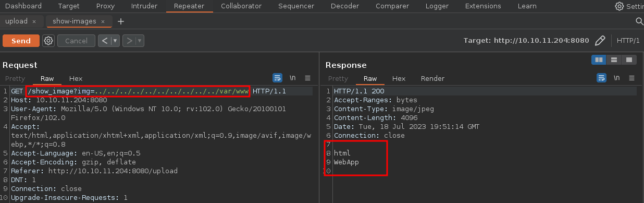
Task: Open the Dashboard tab
Action: click(23, 6)
